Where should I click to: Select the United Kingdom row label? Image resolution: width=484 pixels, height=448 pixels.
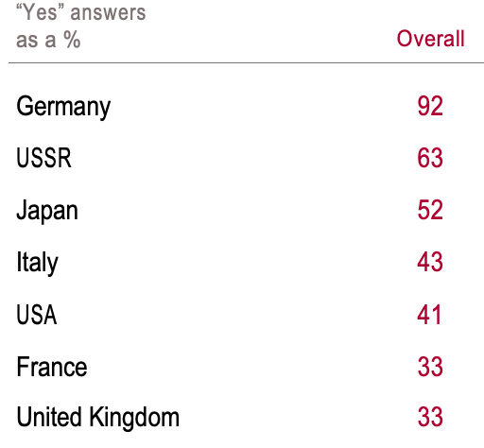point(98,418)
